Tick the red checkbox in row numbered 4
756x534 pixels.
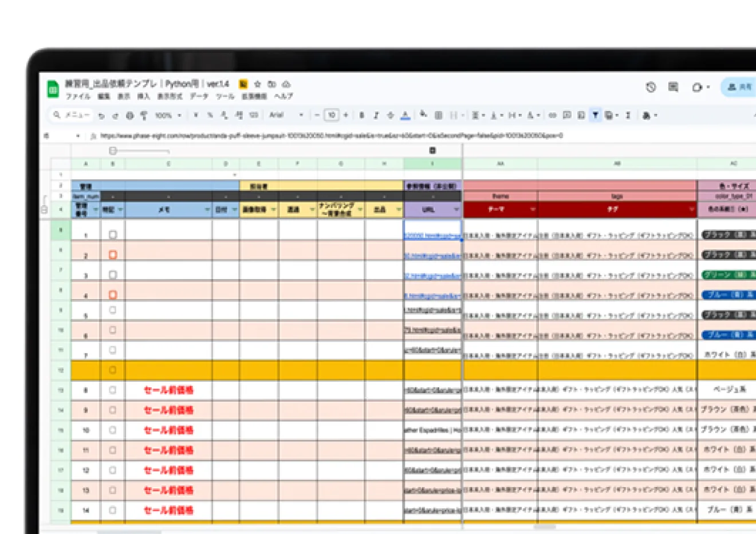(113, 295)
